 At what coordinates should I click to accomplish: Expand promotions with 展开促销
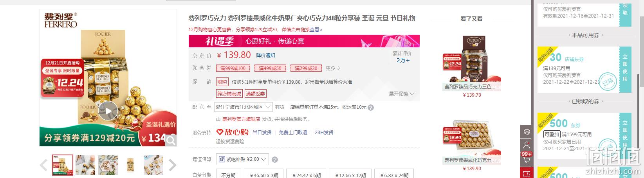click(x=401, y=94)
